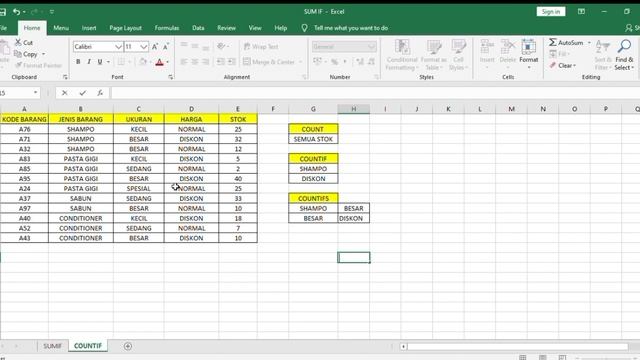The height and width of the screenshot is (360, 640).
Task: Open the View tab
Action: [x=255, y=28]
